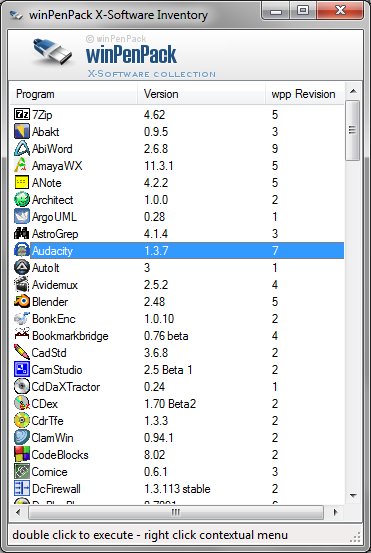Click the Avidemux clapperboard icon

[22, 285]
